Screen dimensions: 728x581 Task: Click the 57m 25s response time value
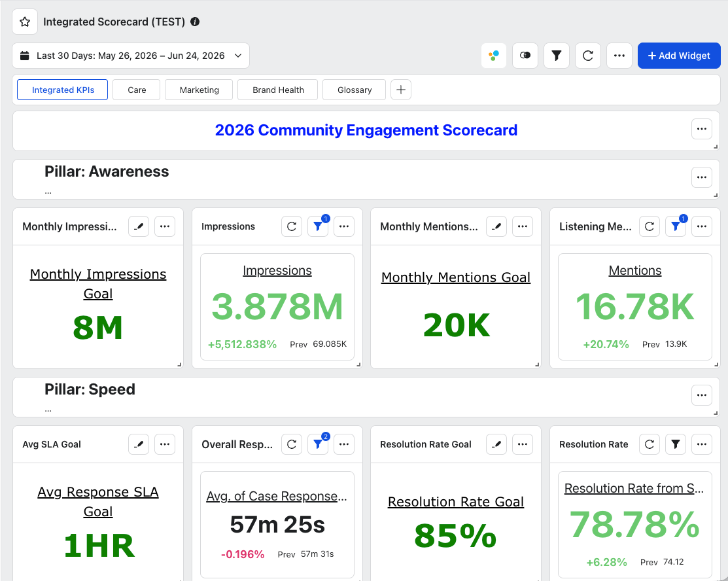[277, 525]
